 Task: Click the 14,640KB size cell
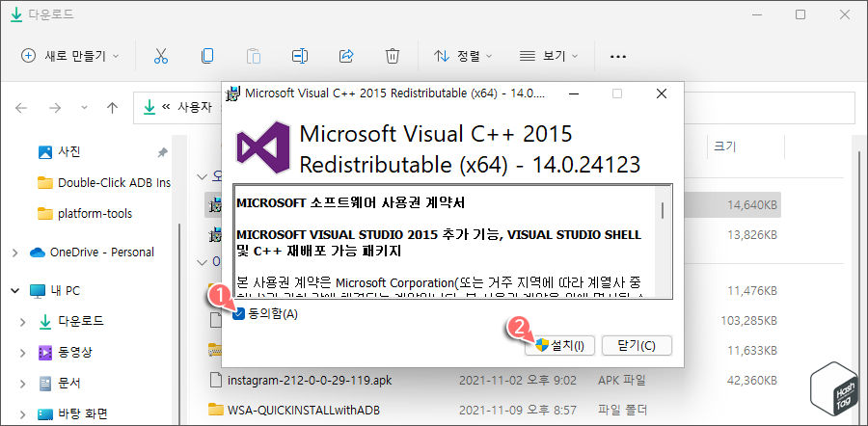752,205
